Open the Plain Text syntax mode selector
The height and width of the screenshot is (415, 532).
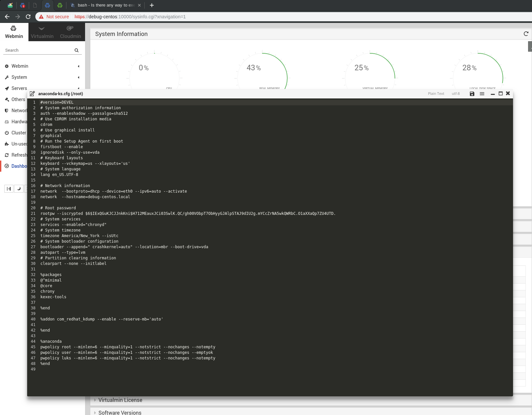[x=435, y=94]
